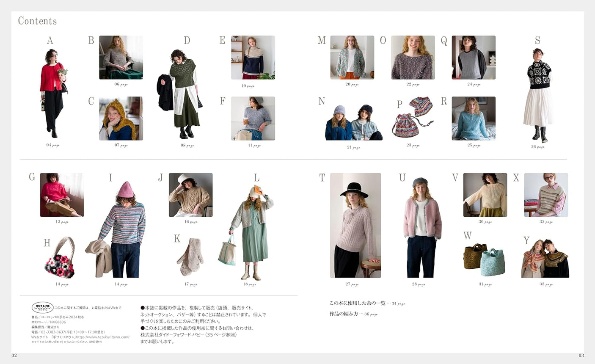Image resolution: width=595 pixels, height=364 pixels.
Task: Click the Contents page title
Action: click(37, 20)
